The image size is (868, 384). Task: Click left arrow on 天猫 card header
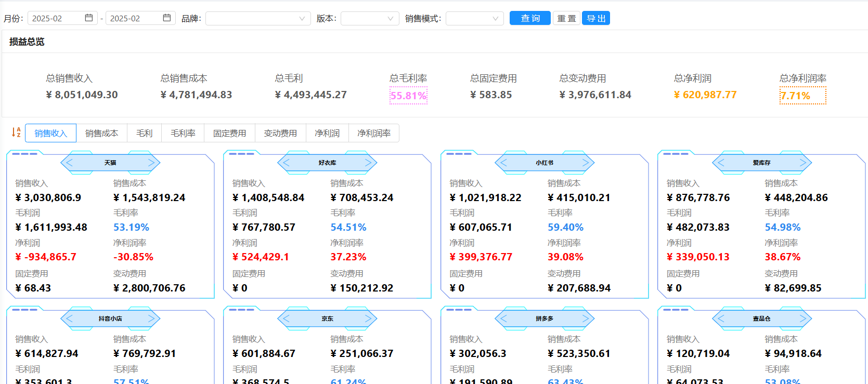click(70, 163)
